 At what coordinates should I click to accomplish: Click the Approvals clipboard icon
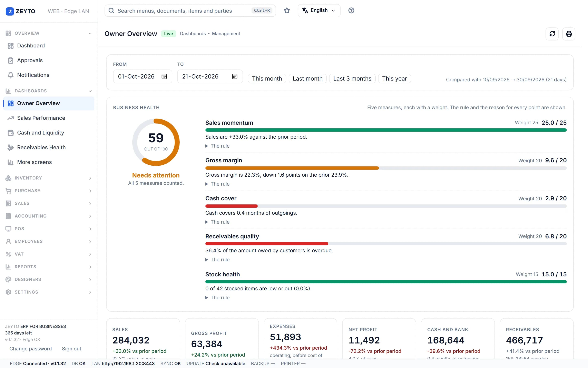[x=10, y=60]
